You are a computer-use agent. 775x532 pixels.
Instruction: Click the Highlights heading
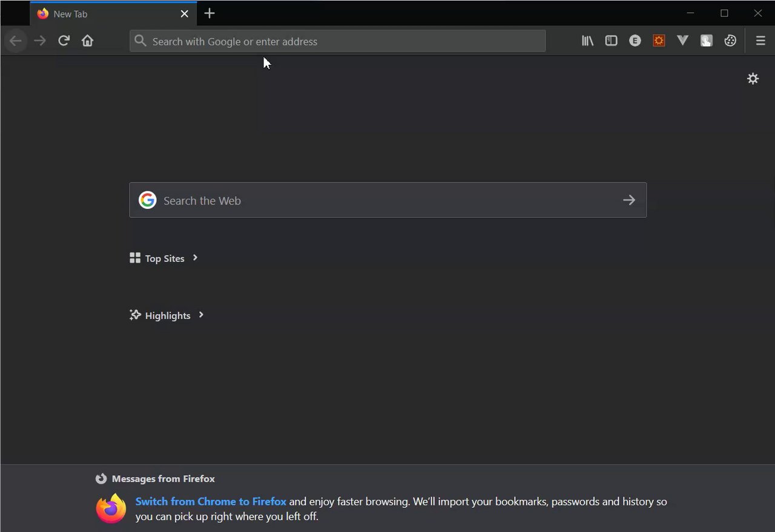tap(168, 316)
